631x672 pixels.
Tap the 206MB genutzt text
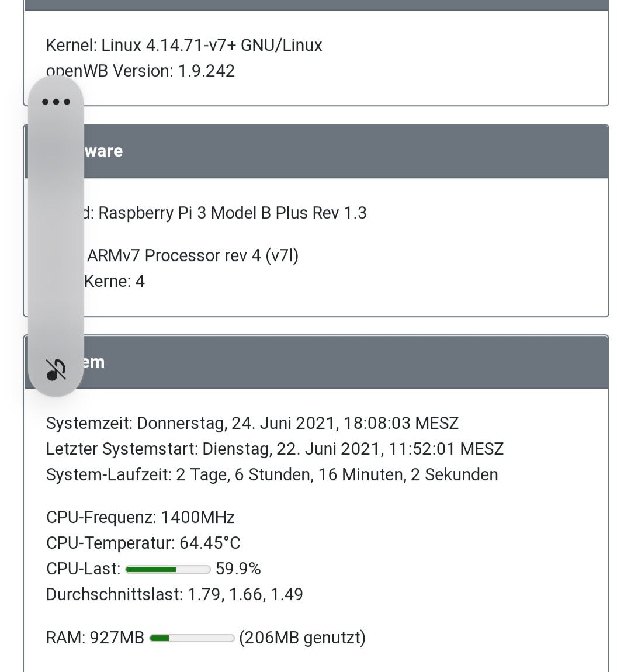click(302, 638)
